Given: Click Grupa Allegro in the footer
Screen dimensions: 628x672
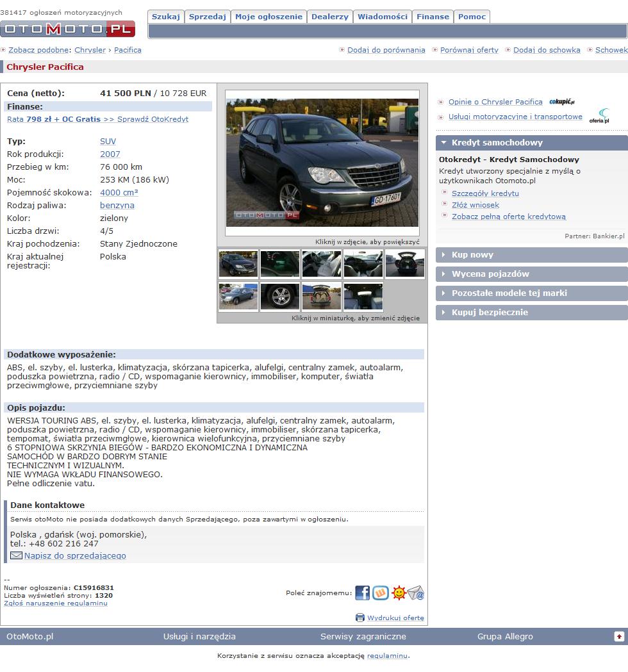Looking at the screenshot, I should (x=505, y=637).
